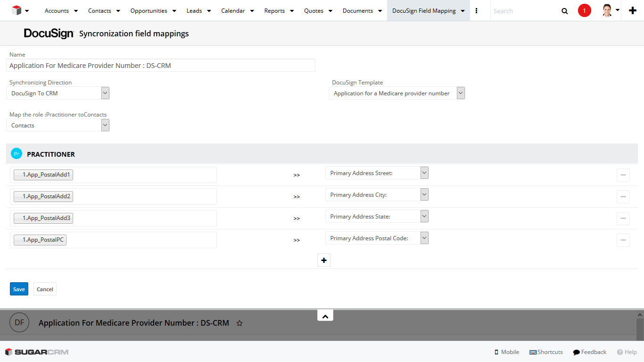Click the Practitioner Pr circle icon
644x362 pixels.
[x=17, y=153]
